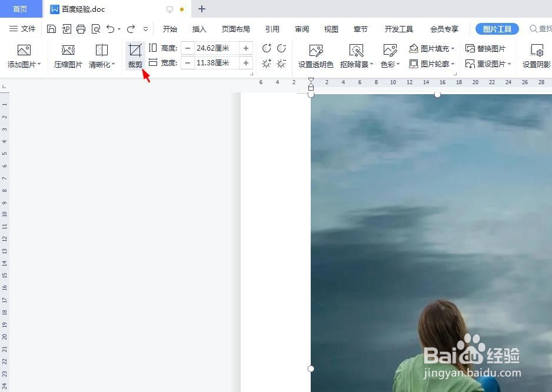Increase picture brightness icon

coord(267,64)
